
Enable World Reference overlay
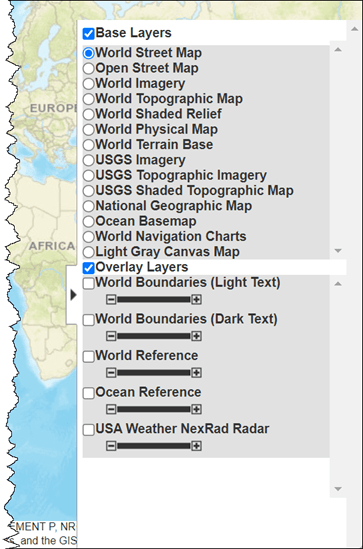pos(89,356)
